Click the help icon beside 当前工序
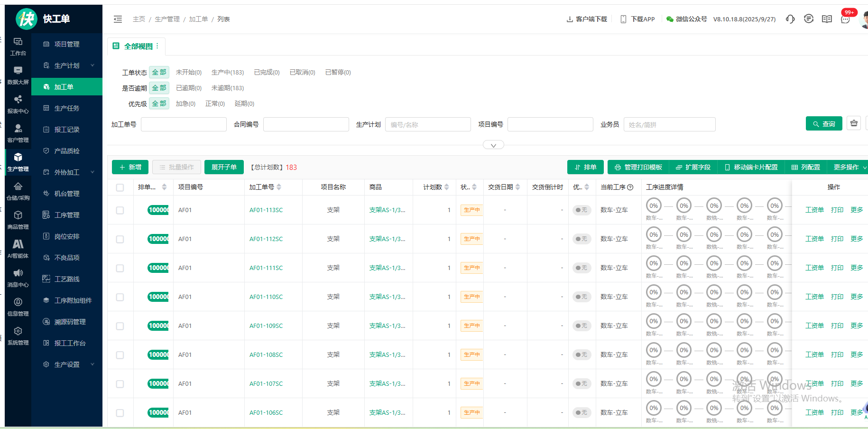The height and width of the screenshot is (429, 868). 630,187
